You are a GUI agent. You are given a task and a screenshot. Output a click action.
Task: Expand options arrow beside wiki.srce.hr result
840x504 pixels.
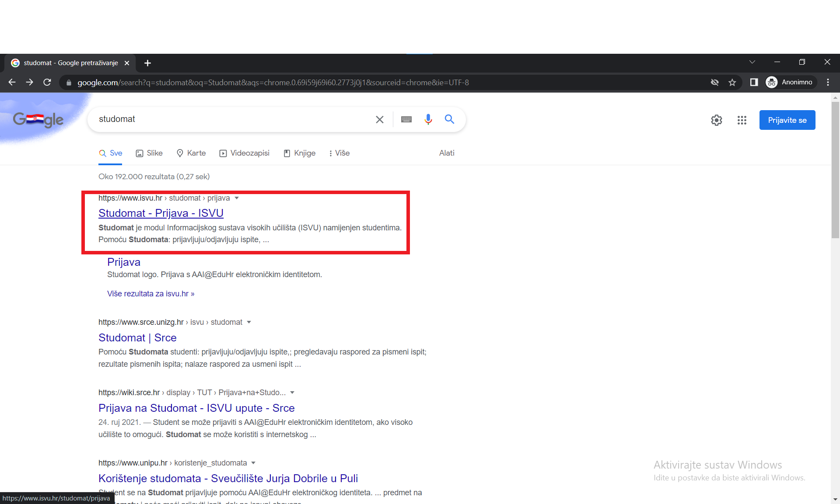[x=292, y=393]
